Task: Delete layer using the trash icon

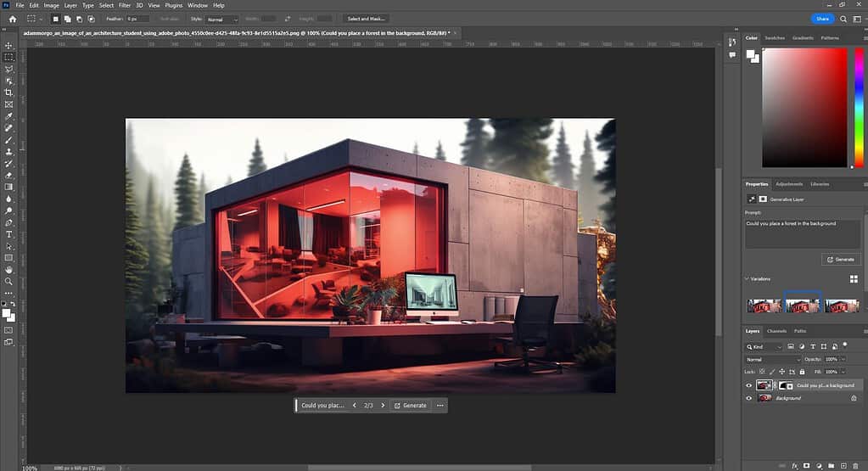Action: click(x=856, y=466)
